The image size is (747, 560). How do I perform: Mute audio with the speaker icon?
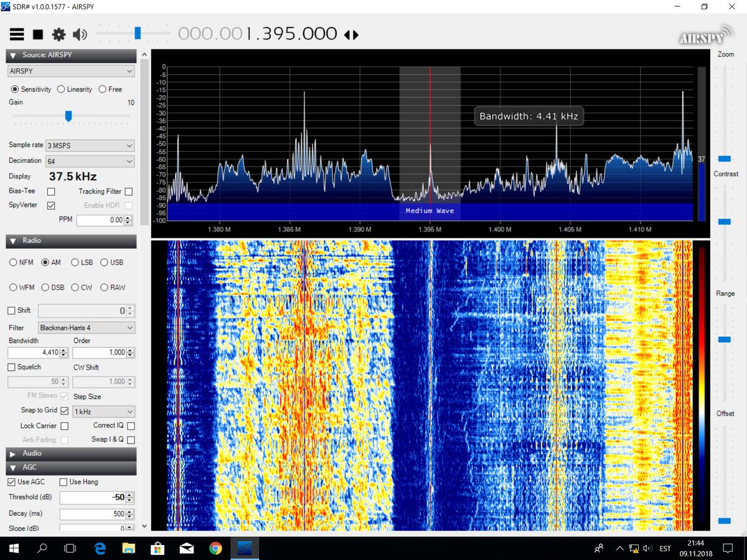click(x=80, y=35)
